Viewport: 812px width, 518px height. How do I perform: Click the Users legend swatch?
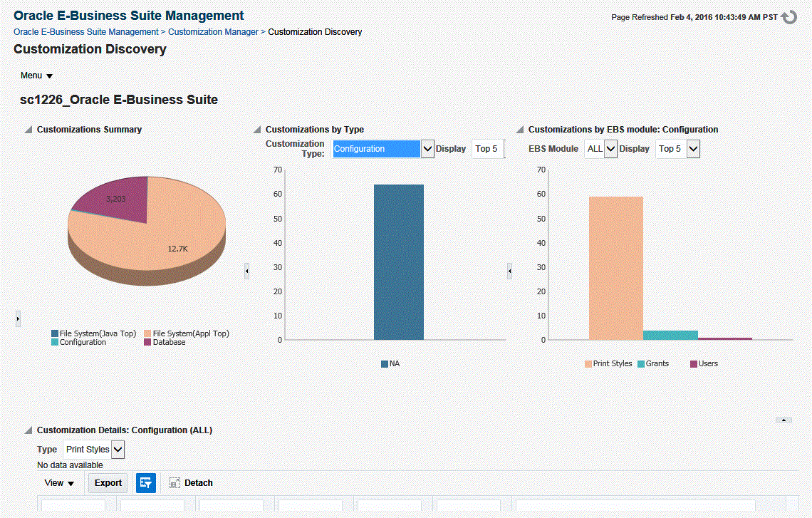pos(694,364)
